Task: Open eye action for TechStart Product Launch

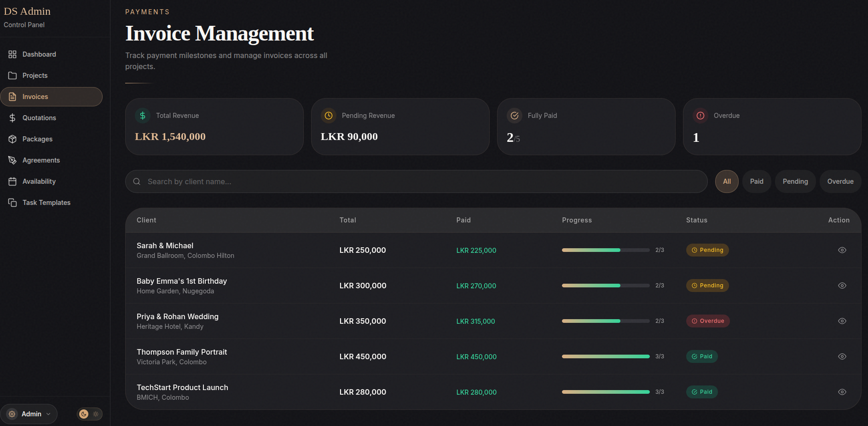Action: tap(842, 392)
